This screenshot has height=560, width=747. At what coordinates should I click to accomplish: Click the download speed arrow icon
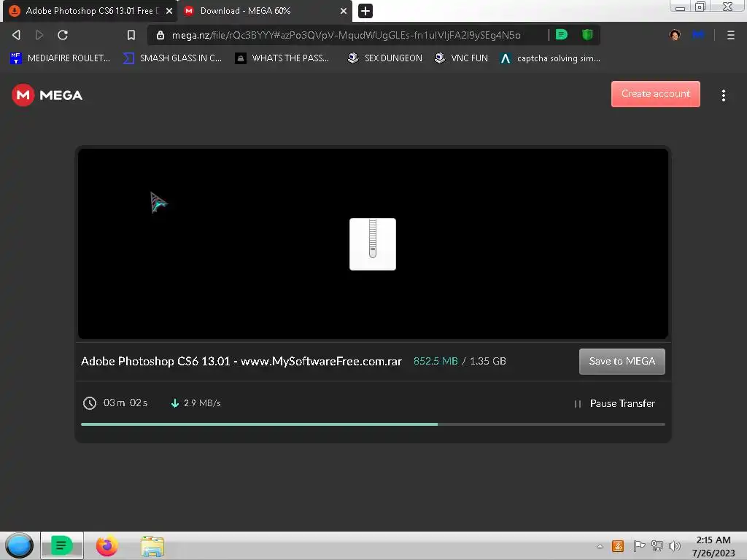tap(175, 403)
